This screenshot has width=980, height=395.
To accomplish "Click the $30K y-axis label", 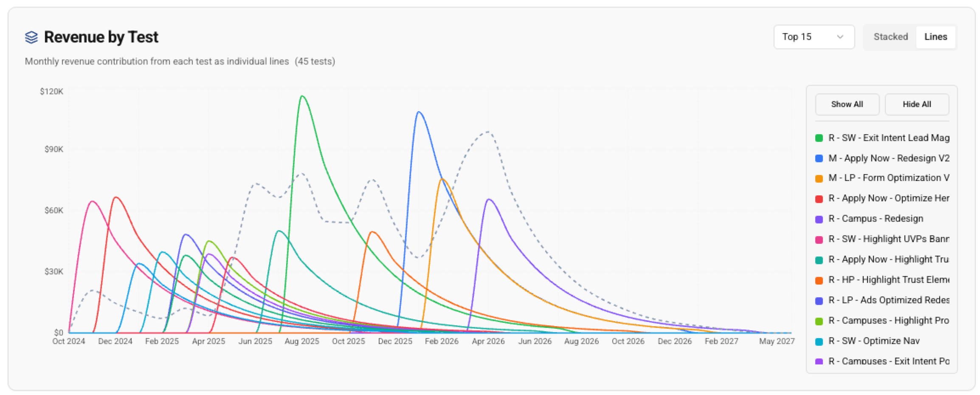I will tap(54, 272).
